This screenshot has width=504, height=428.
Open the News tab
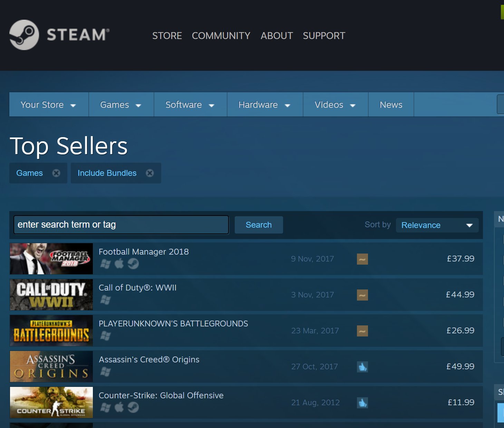pyautogui.click(x=391, y=105)
